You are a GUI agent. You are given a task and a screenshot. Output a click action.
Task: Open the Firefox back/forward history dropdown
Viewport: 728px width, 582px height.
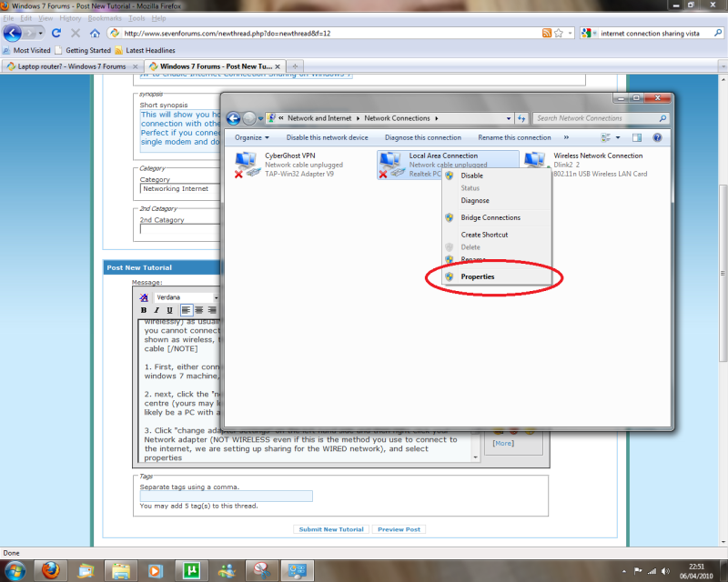[41, 34]
